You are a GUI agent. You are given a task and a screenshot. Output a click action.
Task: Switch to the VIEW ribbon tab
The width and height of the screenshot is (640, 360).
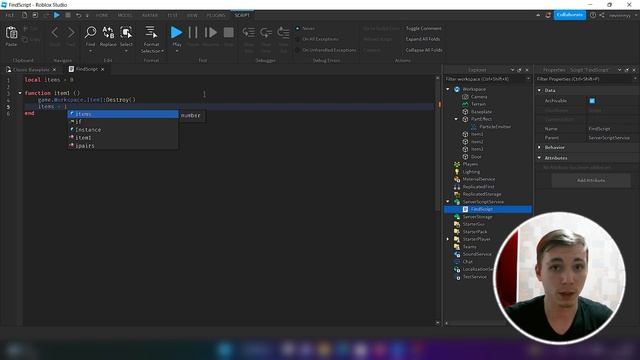tap(192, 15)
